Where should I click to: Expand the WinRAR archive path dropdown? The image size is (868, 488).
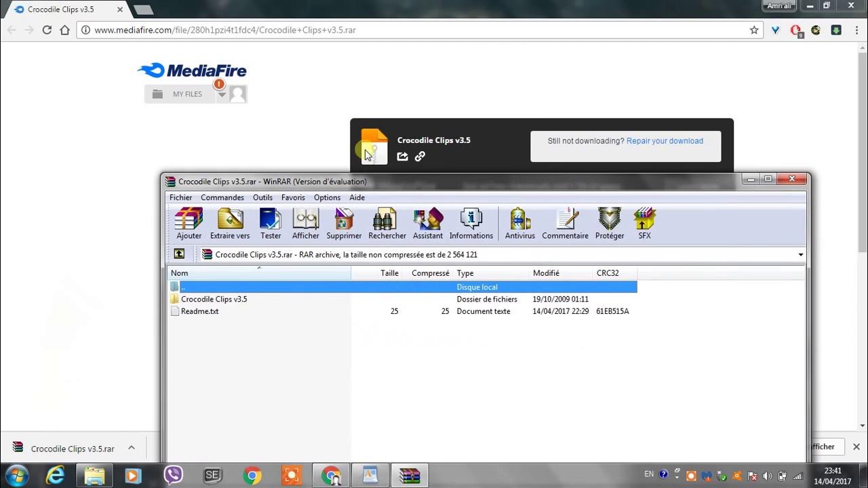(801, 255)
